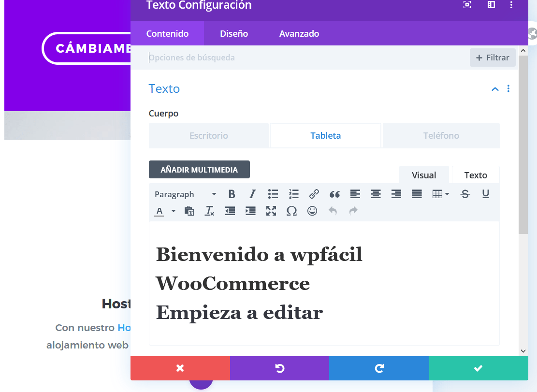Insert or edit a link
The width and height of the screenshot is (537, 392).
314,194
